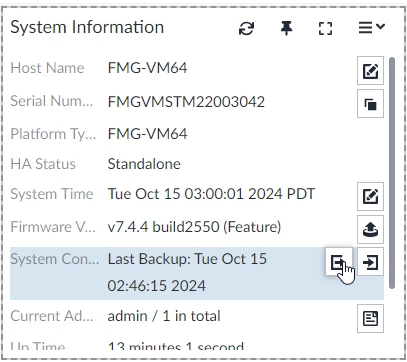
Task: Click the System Time label
Action: point(52,194)
